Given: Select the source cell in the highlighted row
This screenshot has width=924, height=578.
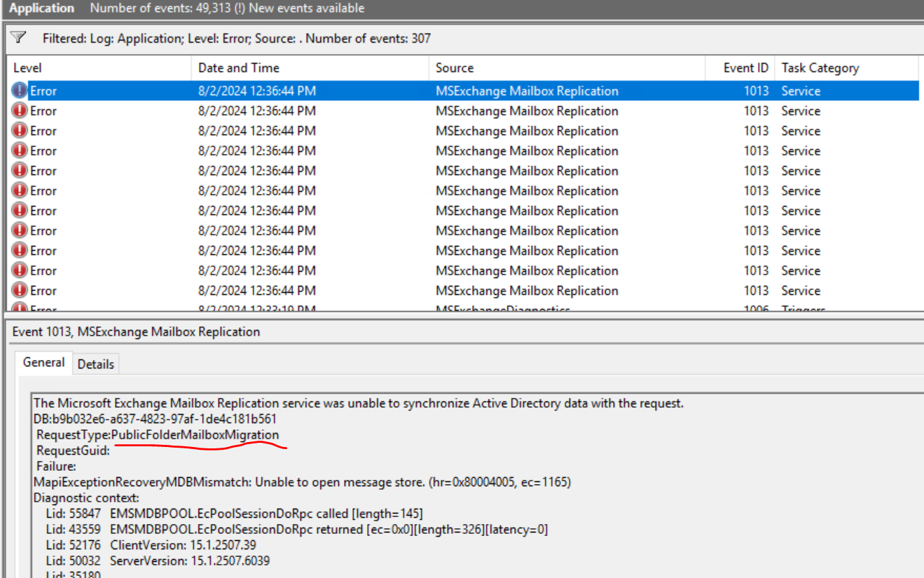Looking at the screenshot, I should (x=527, y=91).
